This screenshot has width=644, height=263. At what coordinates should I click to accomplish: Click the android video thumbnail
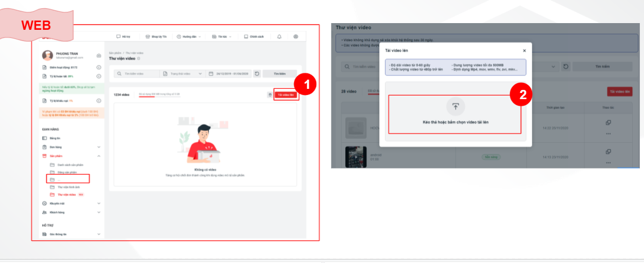tap(356, 157)
